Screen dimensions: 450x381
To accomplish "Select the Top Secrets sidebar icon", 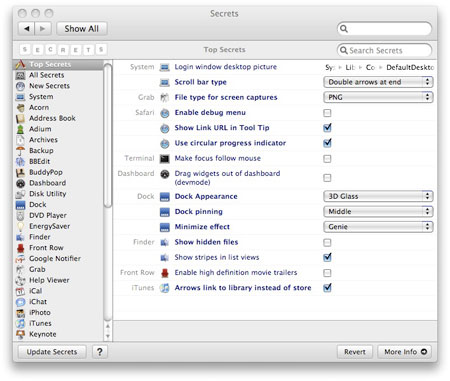I will (x=21, y=64).
